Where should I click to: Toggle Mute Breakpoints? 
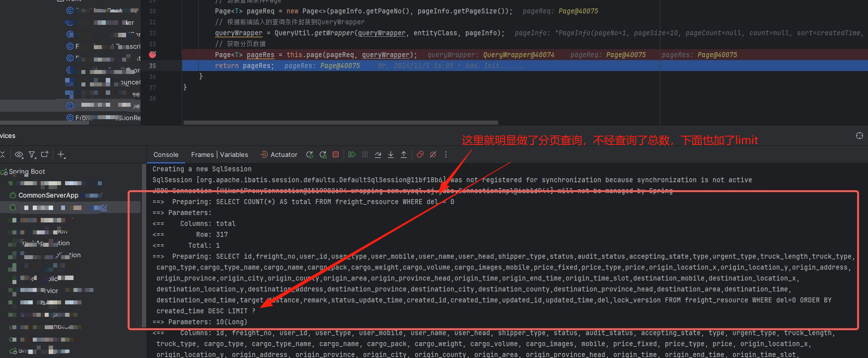click(x=433, y=154)
